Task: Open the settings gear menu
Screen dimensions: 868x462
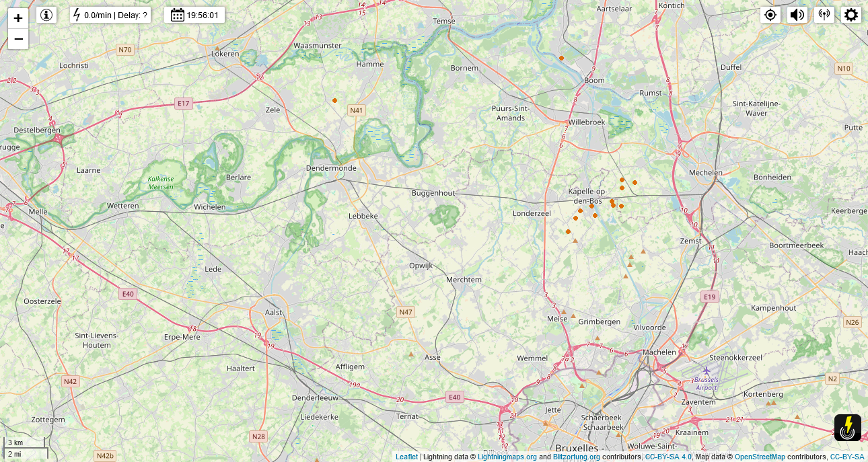Action: [851, 15]
